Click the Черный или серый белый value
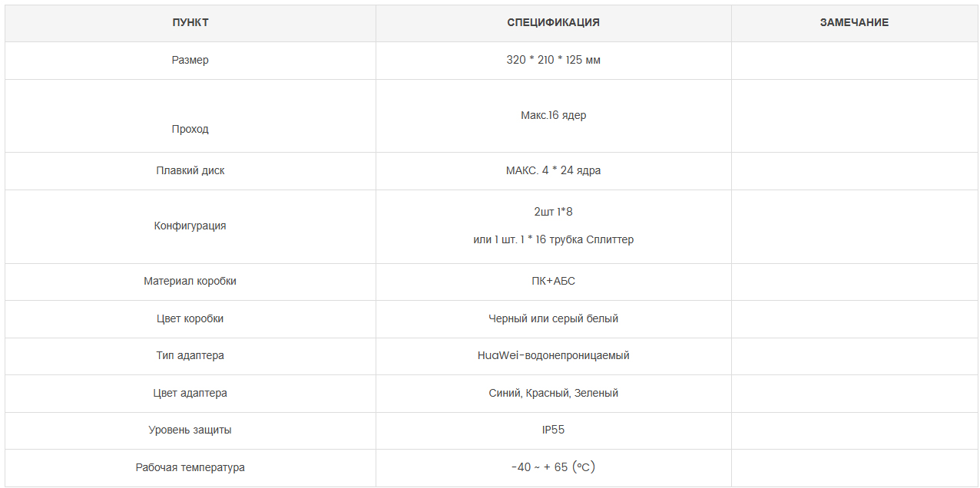This screenshot has width=980, height=488. point(553,318)
